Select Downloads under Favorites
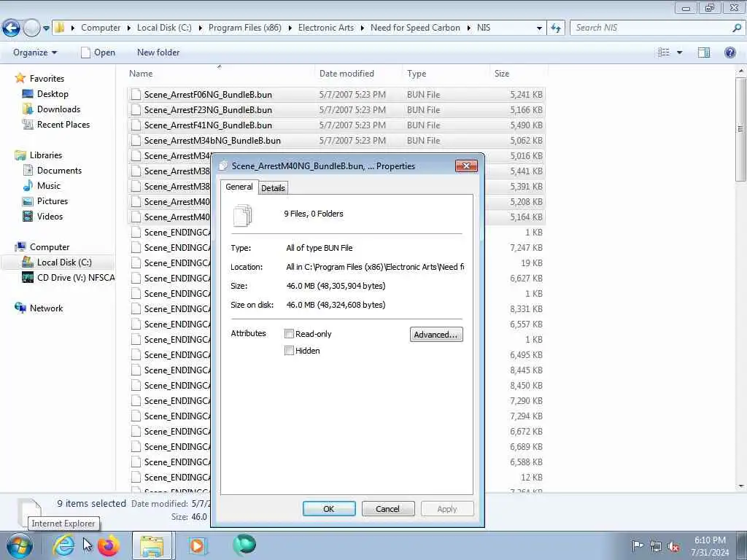The image size is (747, 560). pos(58,109)
